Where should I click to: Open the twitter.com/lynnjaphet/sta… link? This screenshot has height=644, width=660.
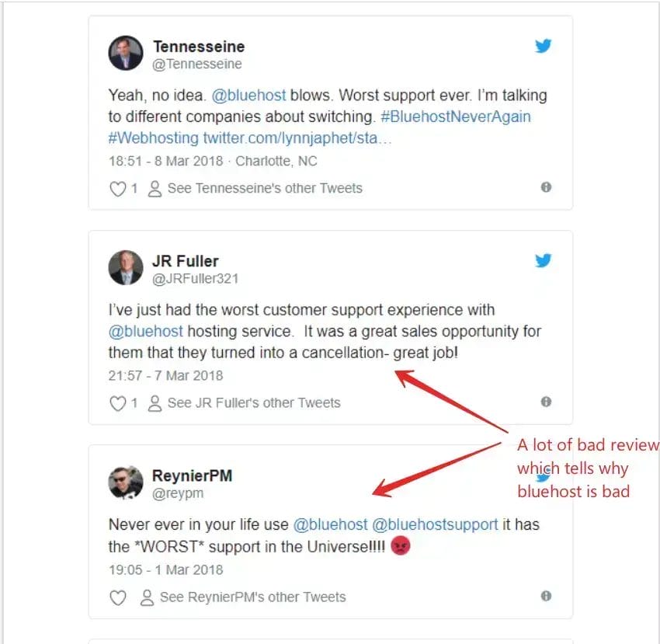pos(297,138)
